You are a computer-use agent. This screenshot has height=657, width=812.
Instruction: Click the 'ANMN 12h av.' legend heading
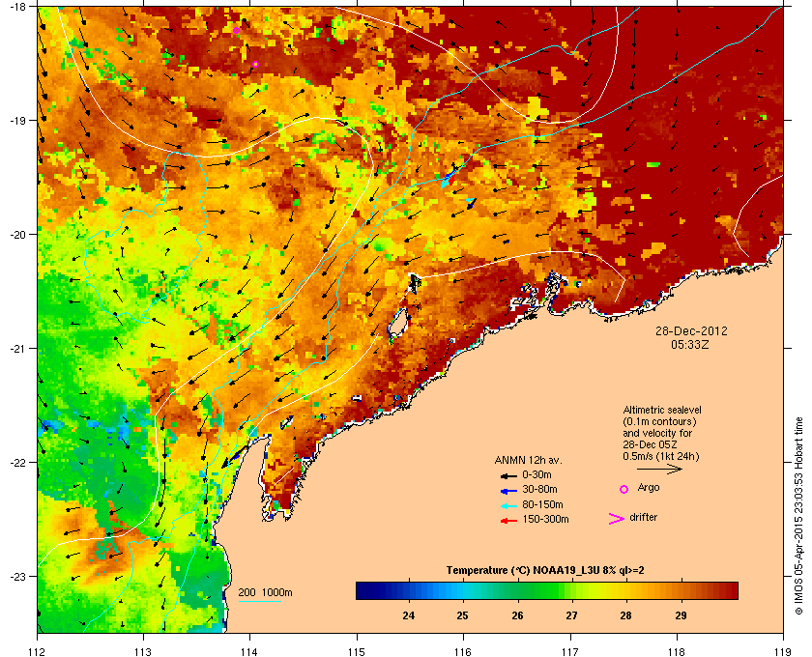tap(528, 460)
